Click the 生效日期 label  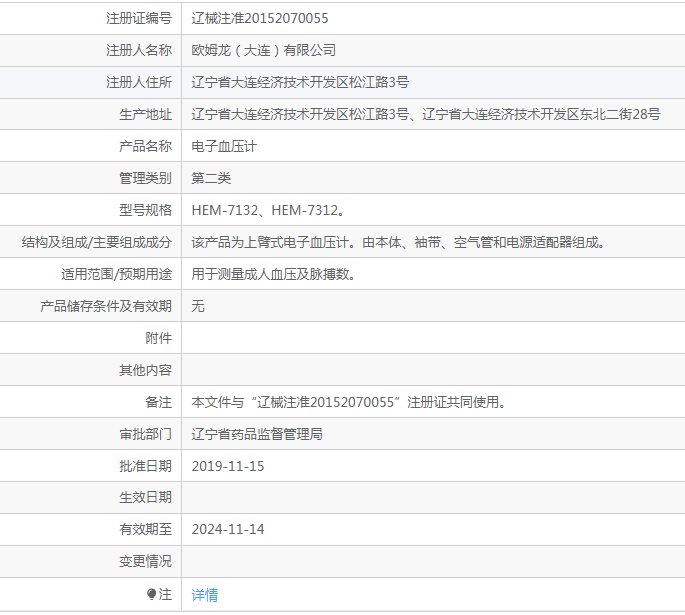(x=145, y=497)
